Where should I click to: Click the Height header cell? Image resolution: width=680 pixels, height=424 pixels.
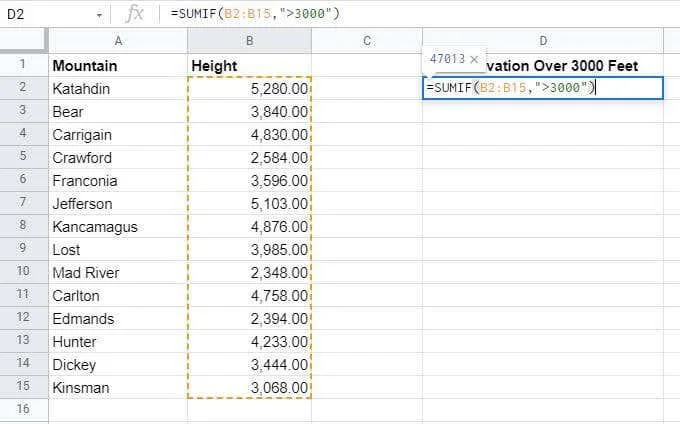[249, 65]
